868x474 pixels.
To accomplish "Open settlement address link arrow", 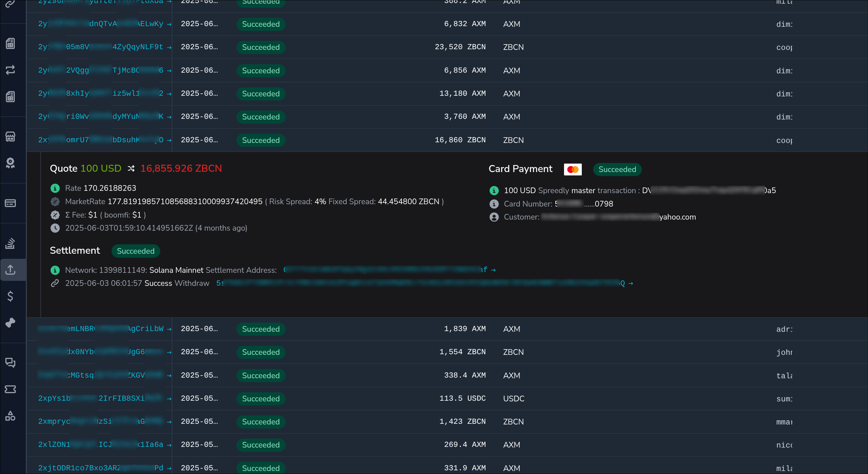I will point(493,270).
